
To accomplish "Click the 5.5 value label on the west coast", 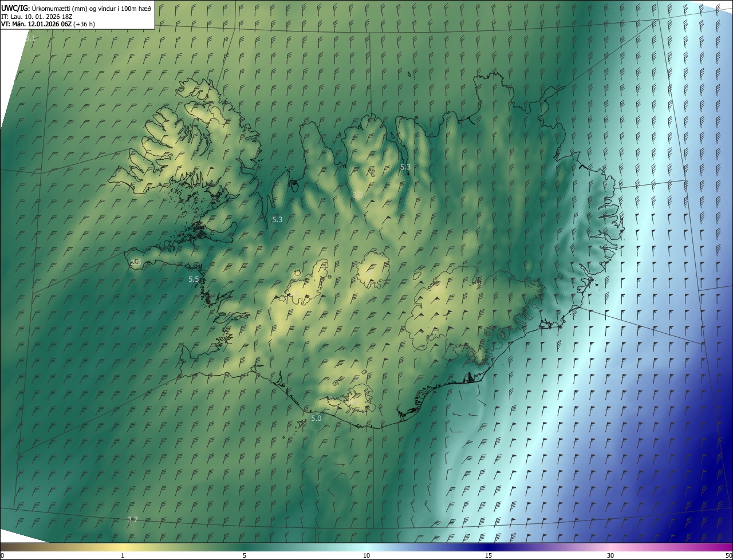I will tap(194, 279).
